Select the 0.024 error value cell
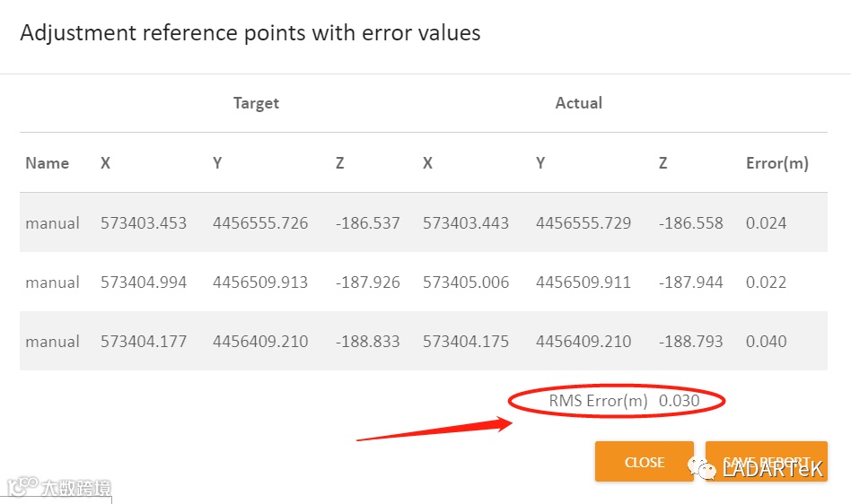851x504 pixels. [766, 223]
